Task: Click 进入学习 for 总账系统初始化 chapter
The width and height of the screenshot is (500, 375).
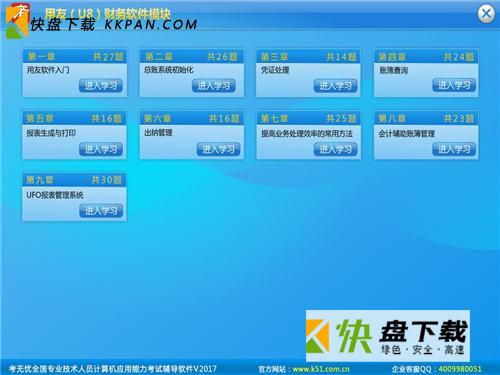Action: pos(214,86)
